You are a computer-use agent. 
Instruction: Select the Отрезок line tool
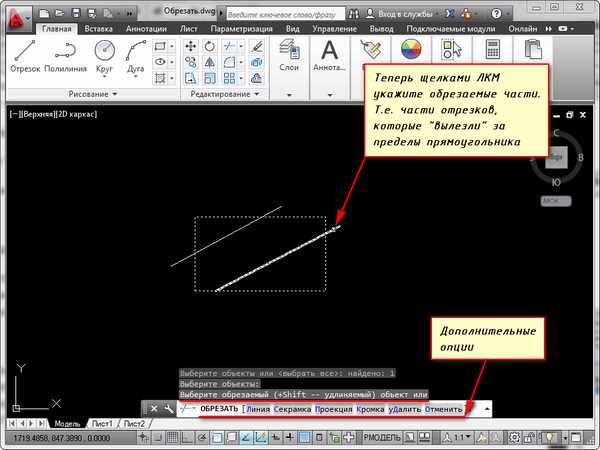(25, 56)
